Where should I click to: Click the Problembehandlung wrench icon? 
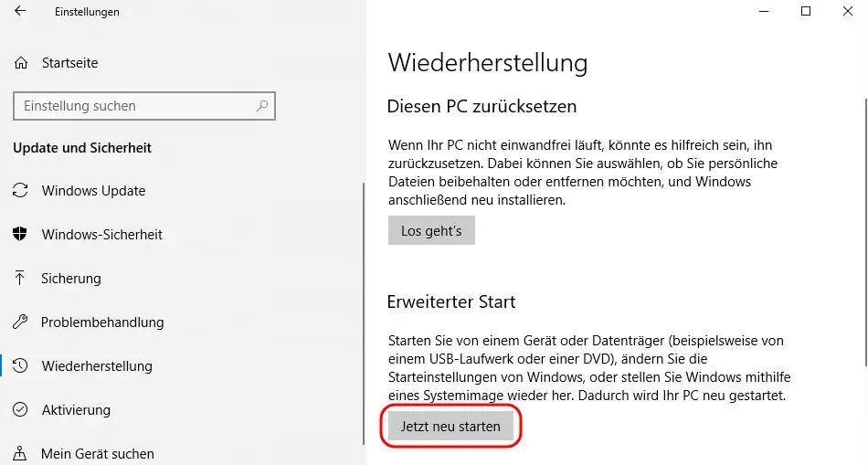click(20, 322)
